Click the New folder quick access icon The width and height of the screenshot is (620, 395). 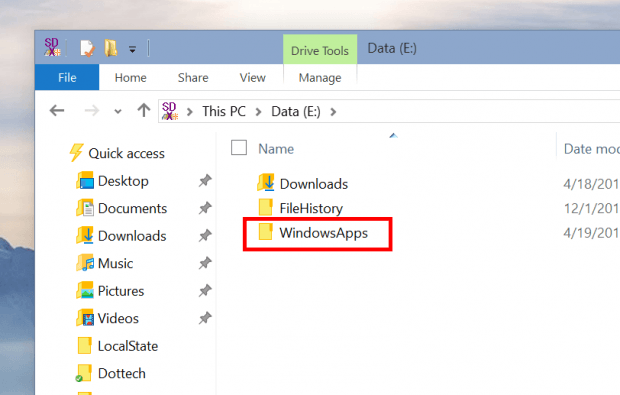coord(111,48)
